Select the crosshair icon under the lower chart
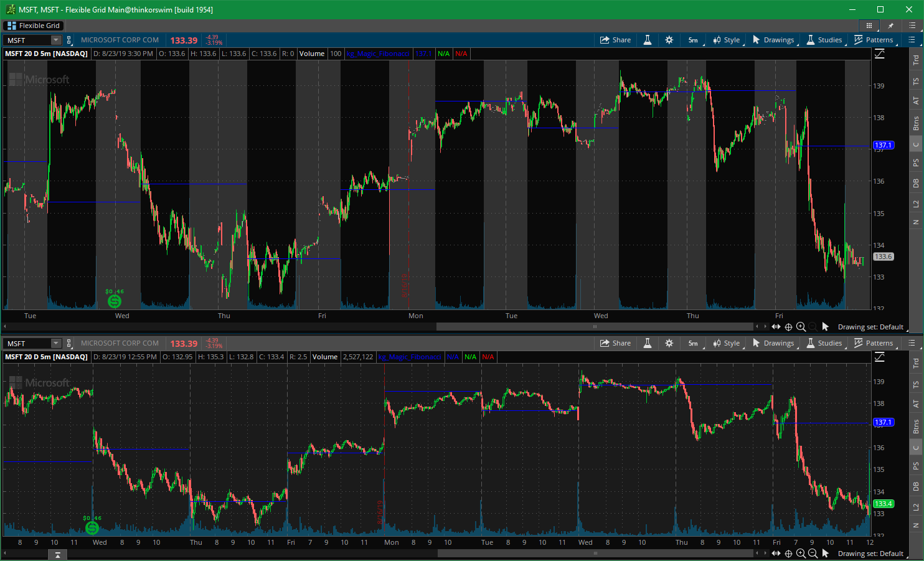The image size is (924, 561). [x=788, y=554]
